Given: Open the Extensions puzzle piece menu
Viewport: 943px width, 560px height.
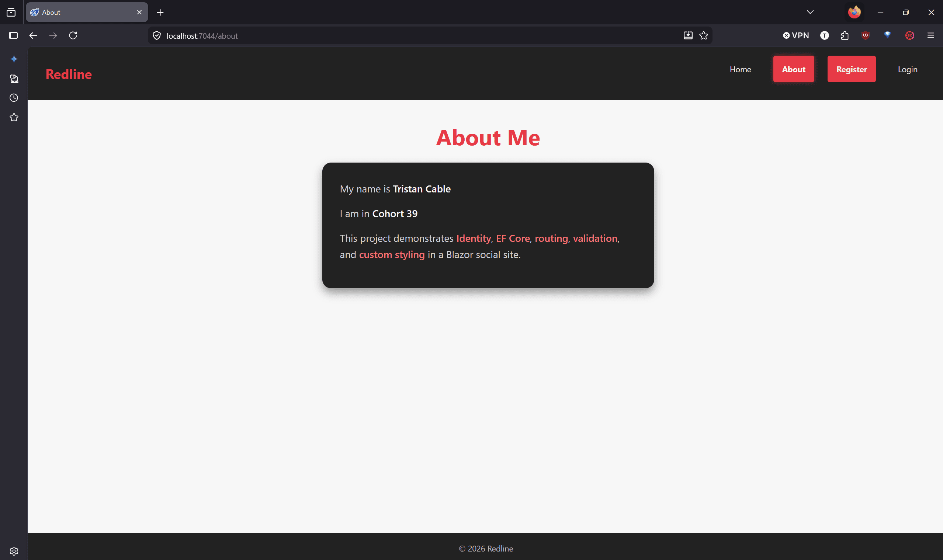Looking at the screenshot, I should [845, 35].
